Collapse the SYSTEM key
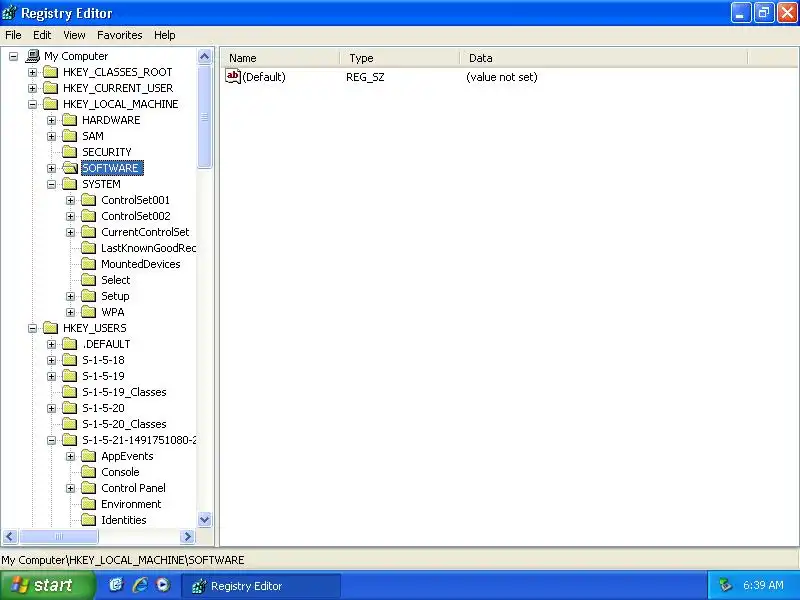Viewport: 800px width, 600px height. 52,184
